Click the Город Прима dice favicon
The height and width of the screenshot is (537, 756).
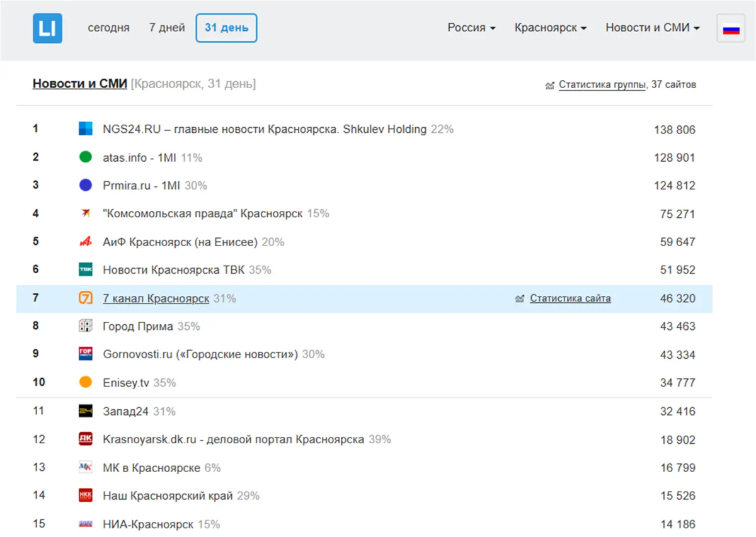(x=86, y=326)
